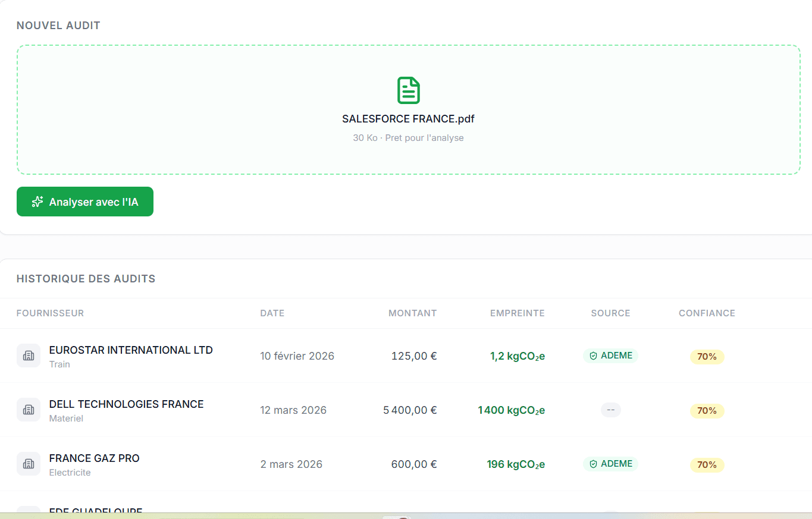812x519 pixels.
Task: Click the green PDF document icon above SALESFORCE FRANCE.pdf
Action: 408,90
